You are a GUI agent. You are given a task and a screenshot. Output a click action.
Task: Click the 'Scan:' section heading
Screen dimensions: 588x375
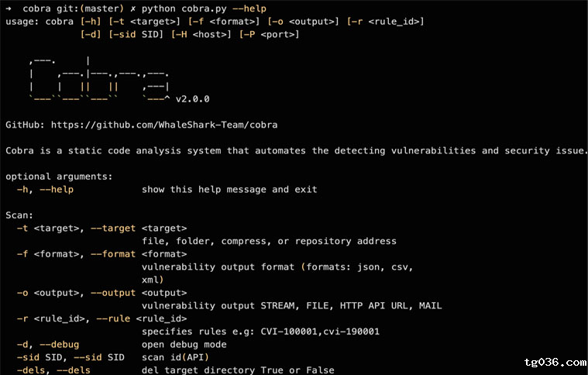pyautogui.click(x=19, y=215)
